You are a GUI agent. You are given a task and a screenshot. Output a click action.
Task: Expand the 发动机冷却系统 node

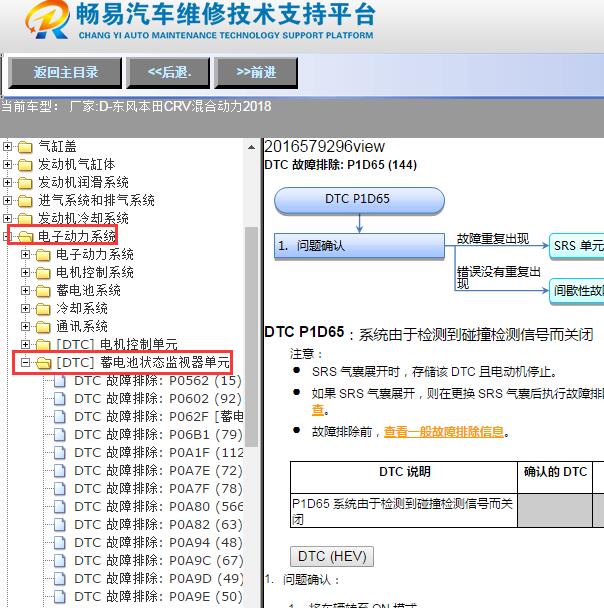tap(7, 218)
